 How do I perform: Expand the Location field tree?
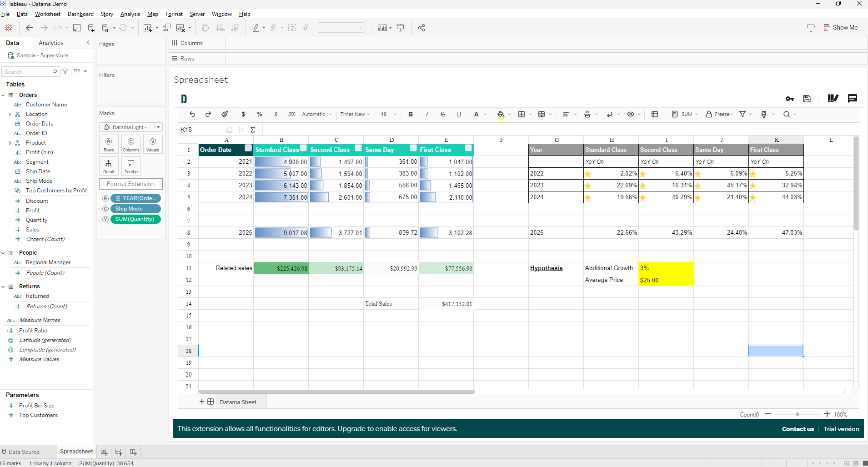point(10,114)
